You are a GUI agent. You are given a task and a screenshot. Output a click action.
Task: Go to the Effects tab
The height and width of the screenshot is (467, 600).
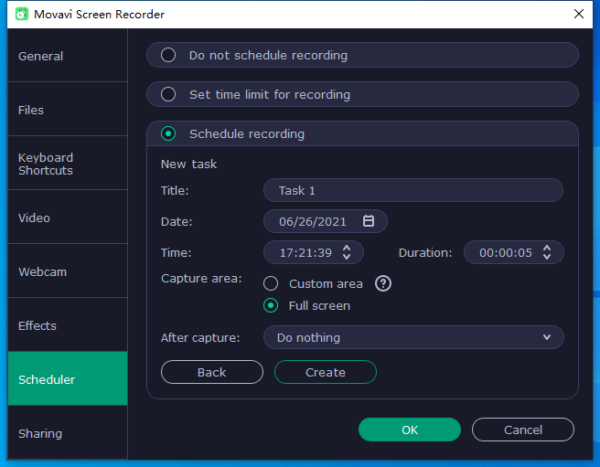pos(68,326)
